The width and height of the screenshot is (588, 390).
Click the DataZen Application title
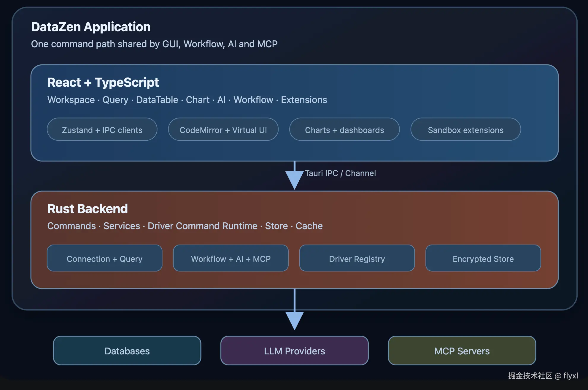91,27
